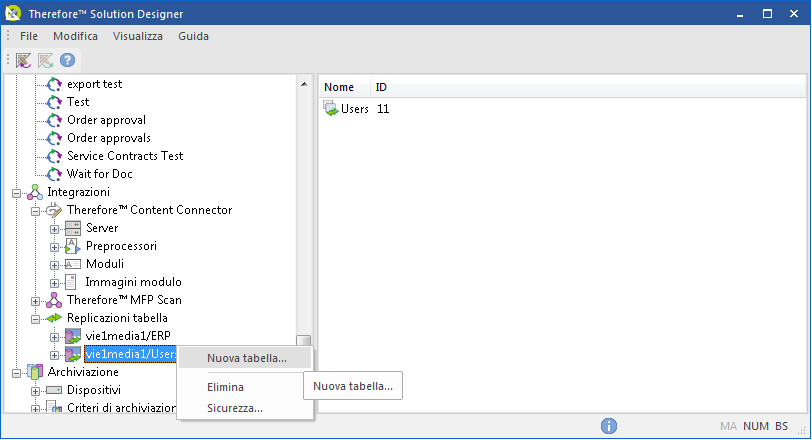This screenshot has width=812, height=440.
Task: Choose Elimina from context menu
Action: [x=245, y=387]
